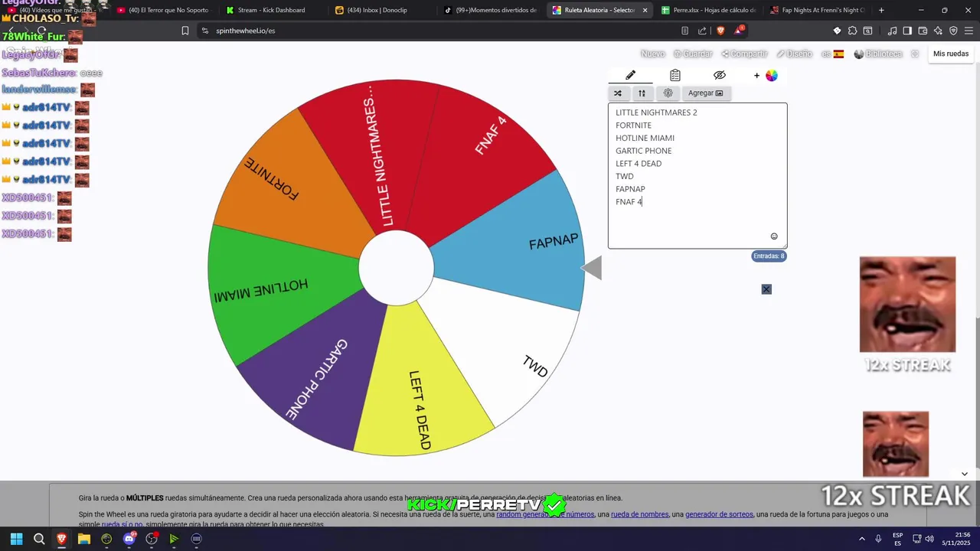Open the Diseño design options
This screenshot has height=551, width=980.
click(794, 54)
